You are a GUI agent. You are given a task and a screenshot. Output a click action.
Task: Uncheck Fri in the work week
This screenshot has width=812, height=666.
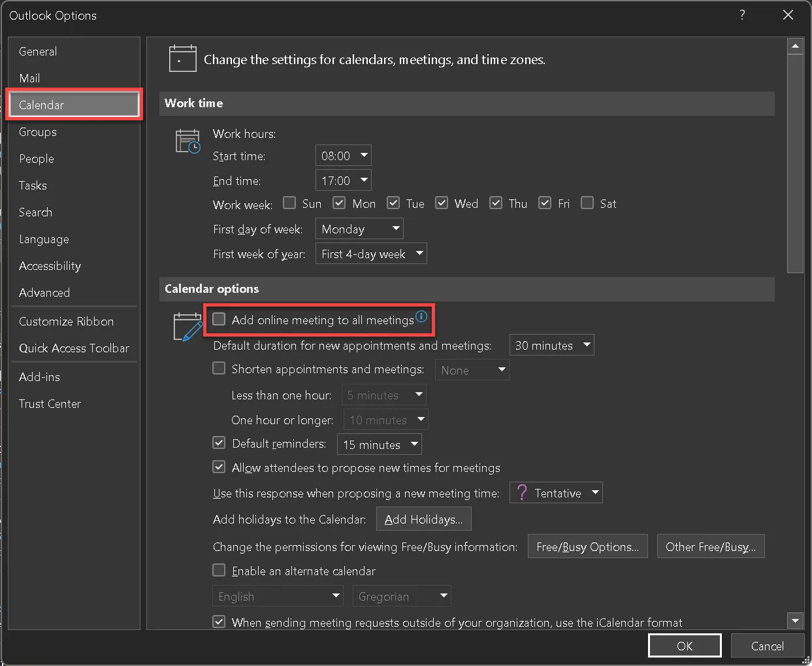tap(545, 203)
